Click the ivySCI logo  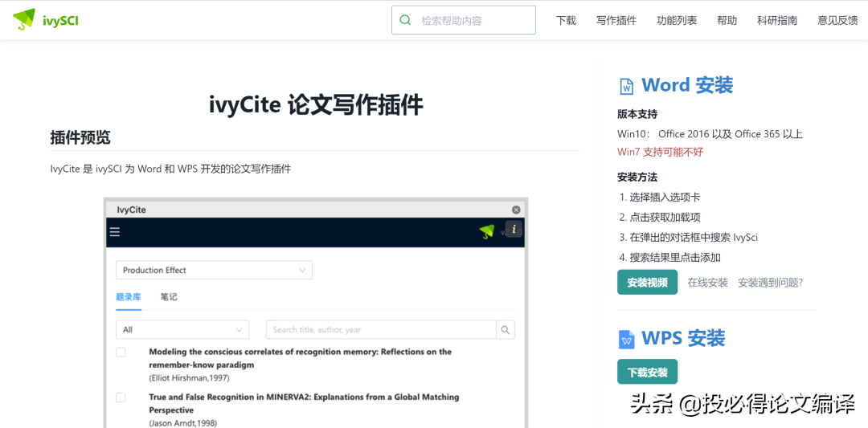click(45, 20)
